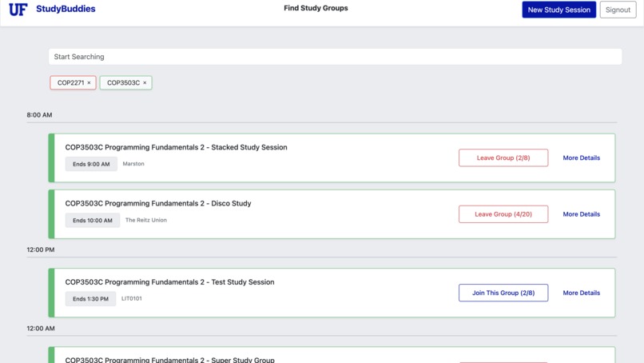644x363 pixels.
Task: Click the Ends 1:30 PM badge
Action: (90, 299)
